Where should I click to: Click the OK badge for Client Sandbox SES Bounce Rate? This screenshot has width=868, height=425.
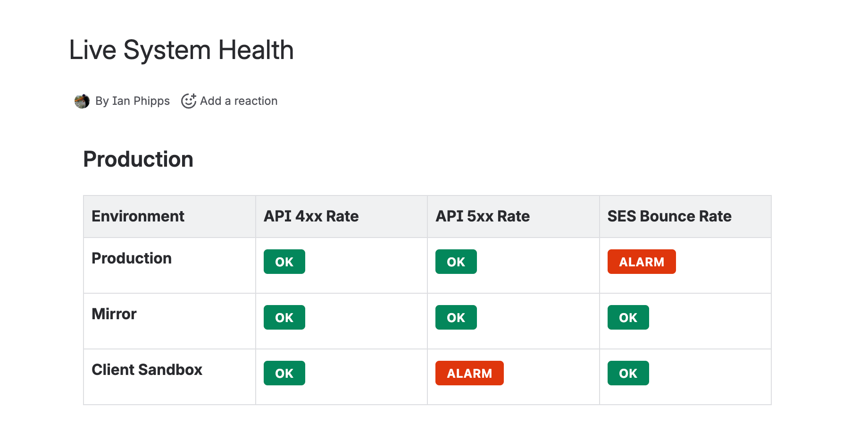[628, 373]
